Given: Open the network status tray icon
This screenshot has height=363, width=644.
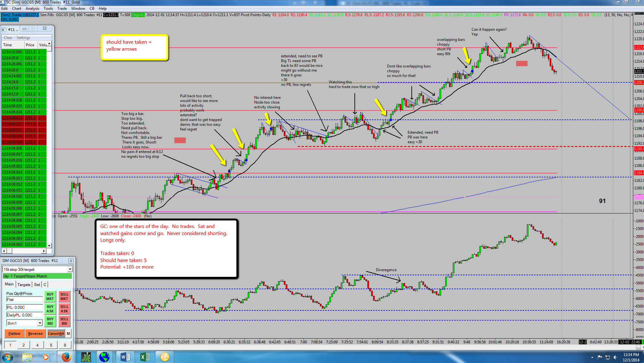Looking at the screenshot, I should point(608,357).
